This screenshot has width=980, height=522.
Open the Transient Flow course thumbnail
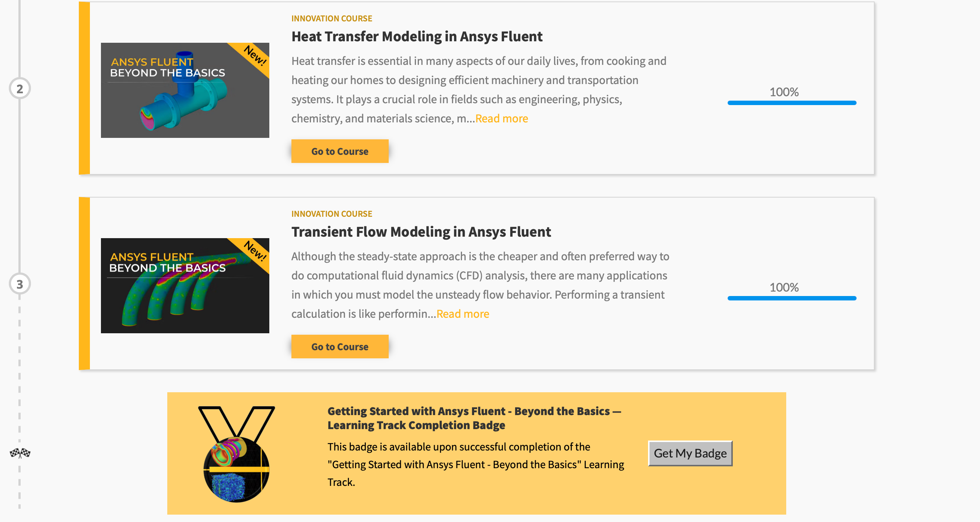tap(185, 286)
